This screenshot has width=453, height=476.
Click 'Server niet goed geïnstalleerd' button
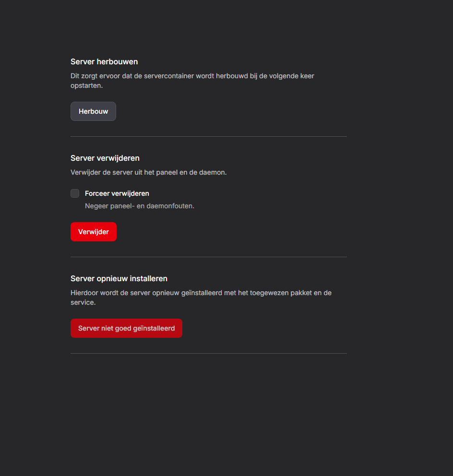126,328
